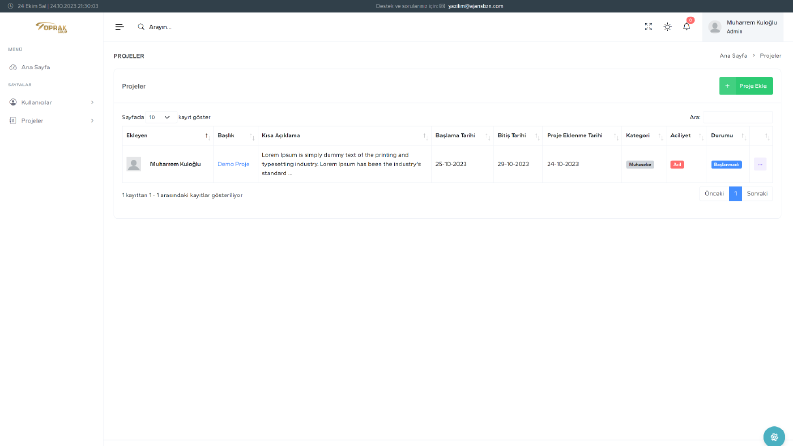Open records-per-page dropdown showing 10
This screenshot has height=446, width=793.
pos(160,117)
